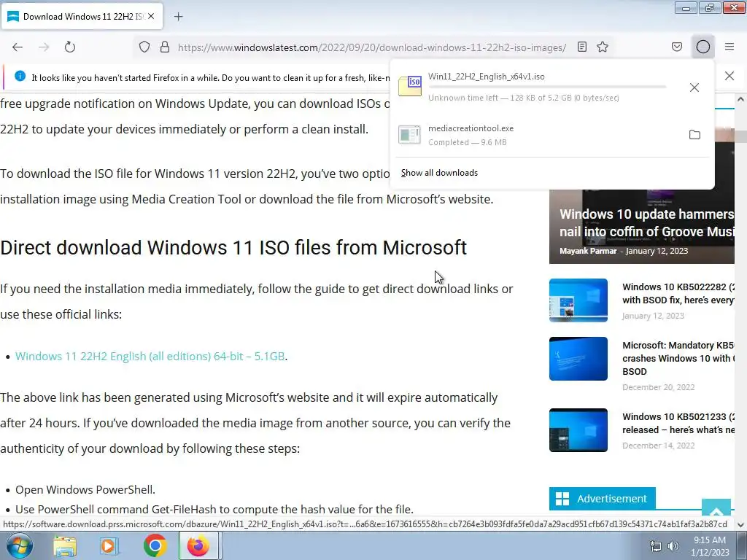Click the page scrollbar down arrow
This screenshot has height=560, width=747.
coord(740,525)
